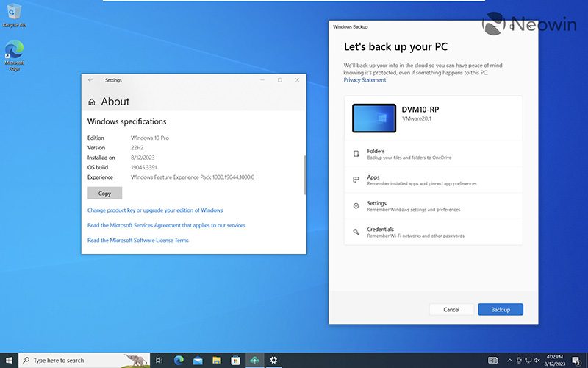The width and height of the screenshot is (588, 368).
Task: Open network status tray icon
Action: pos(528,361)
